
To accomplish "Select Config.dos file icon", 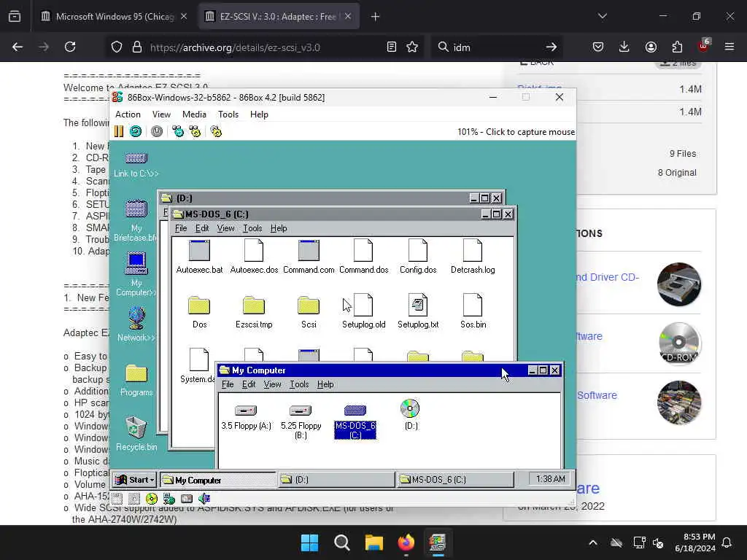I will coord(418,257).
